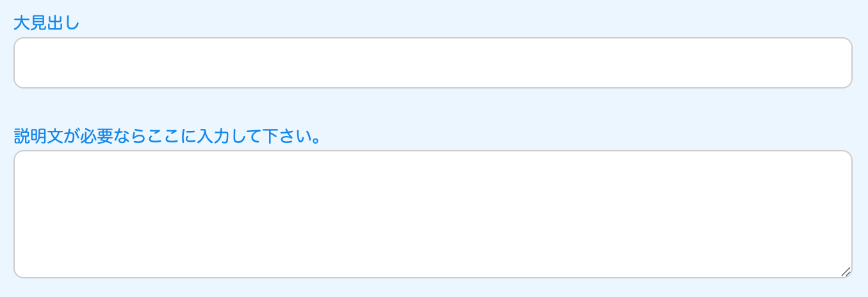Select the empty headline entry box
868x297 pixels.
[432, 63]
